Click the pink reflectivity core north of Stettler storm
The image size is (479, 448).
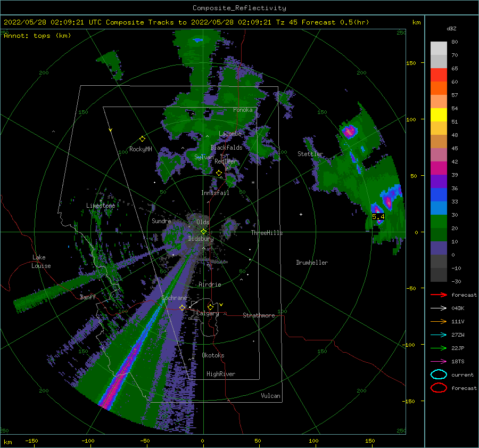[349, 132]
